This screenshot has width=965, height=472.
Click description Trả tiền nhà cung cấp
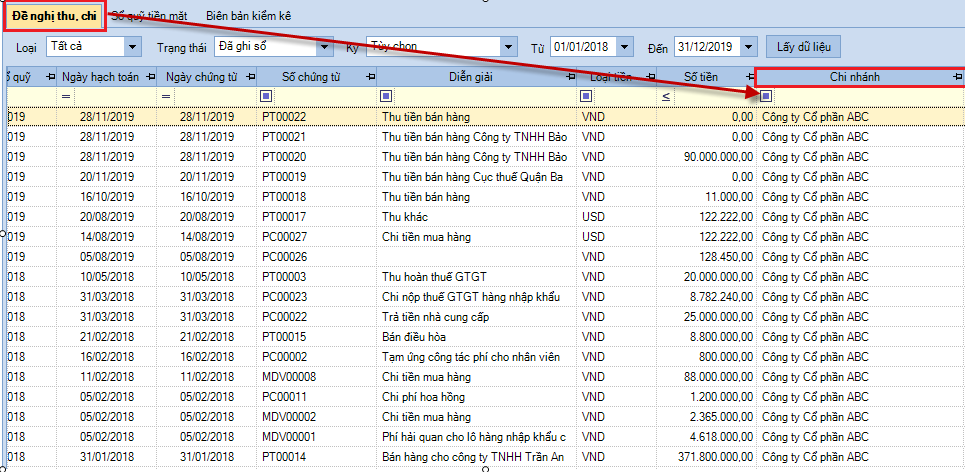coord(436,317)
